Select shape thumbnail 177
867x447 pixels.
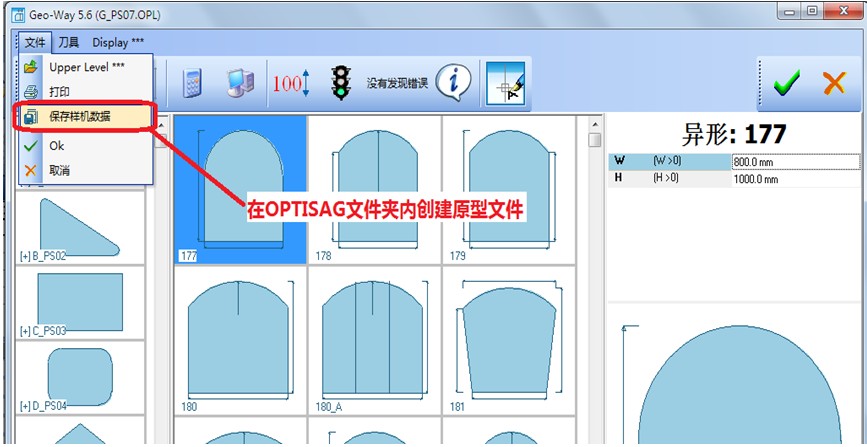(241, 189)
